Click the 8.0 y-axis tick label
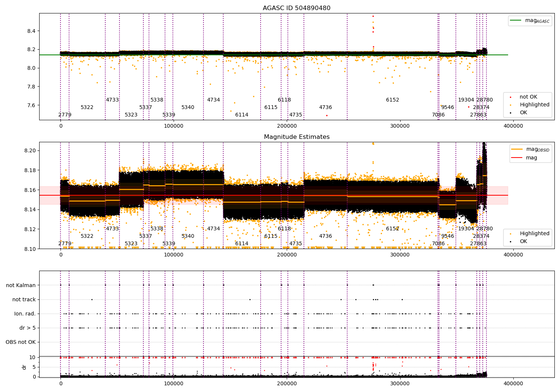Viewport: 560px width, 392px height. [31, 68]
